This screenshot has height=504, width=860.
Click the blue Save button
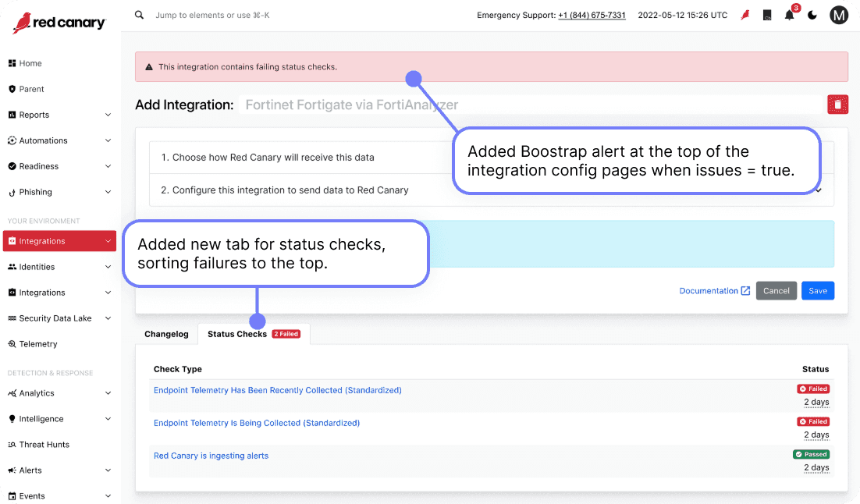coord(818,291)
